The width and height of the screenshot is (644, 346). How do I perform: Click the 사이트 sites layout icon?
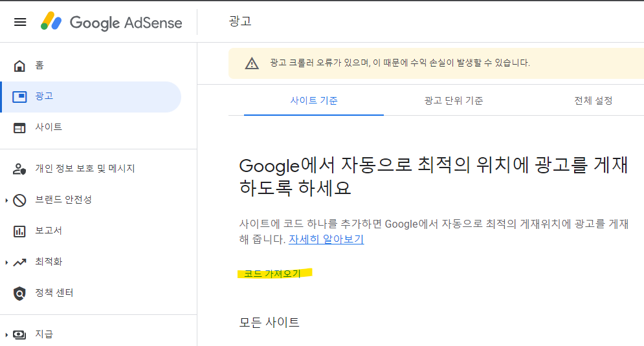[19, 128]
